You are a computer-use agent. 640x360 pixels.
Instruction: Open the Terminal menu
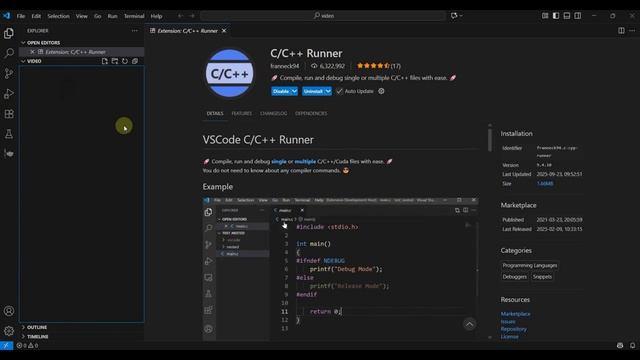coord(134,16)
